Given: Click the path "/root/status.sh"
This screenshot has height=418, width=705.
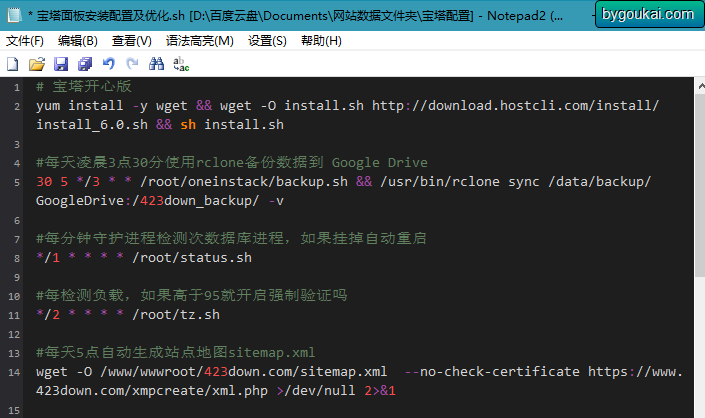Looking at the screenshot, I should click(x=192, y=258).
